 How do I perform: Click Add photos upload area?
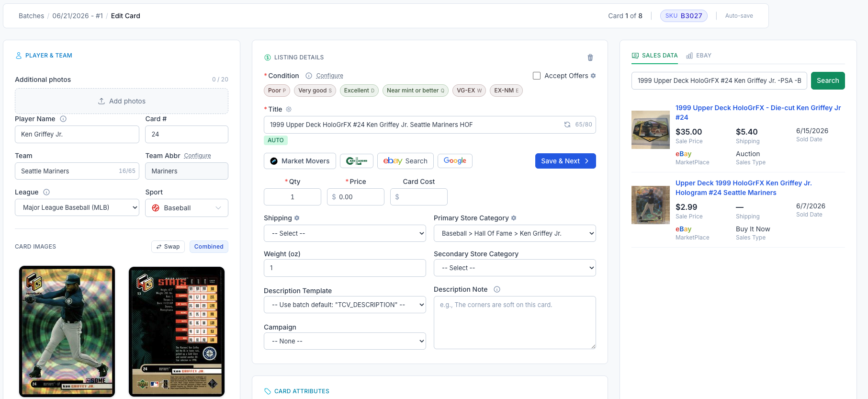click(x=122, y=101)
